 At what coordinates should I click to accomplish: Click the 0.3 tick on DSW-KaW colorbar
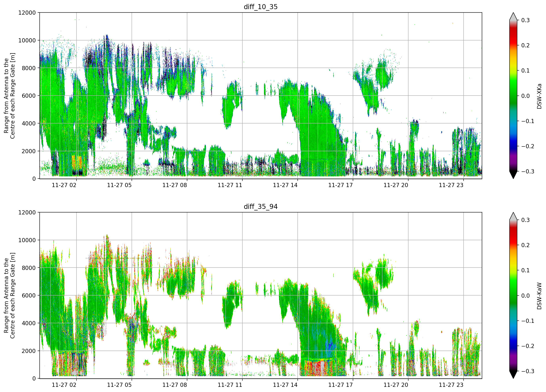tap(526, 220)
